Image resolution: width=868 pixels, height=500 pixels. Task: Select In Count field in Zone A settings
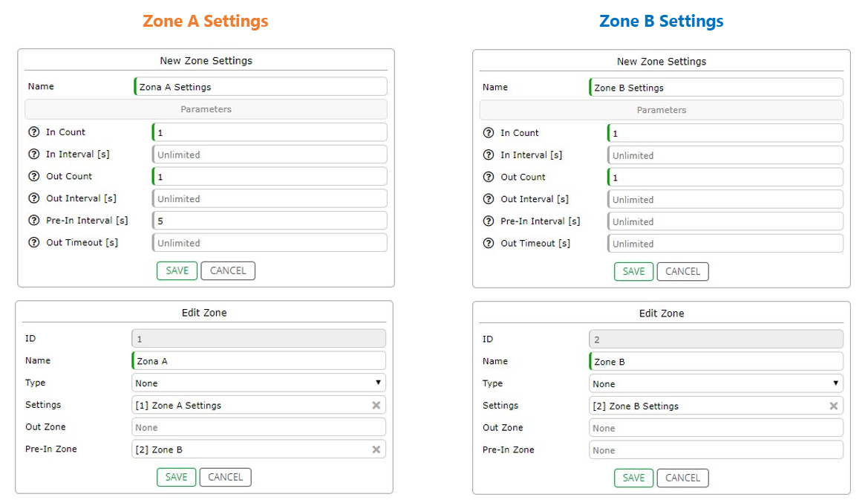pyautogui.click(x=270, y=132)
